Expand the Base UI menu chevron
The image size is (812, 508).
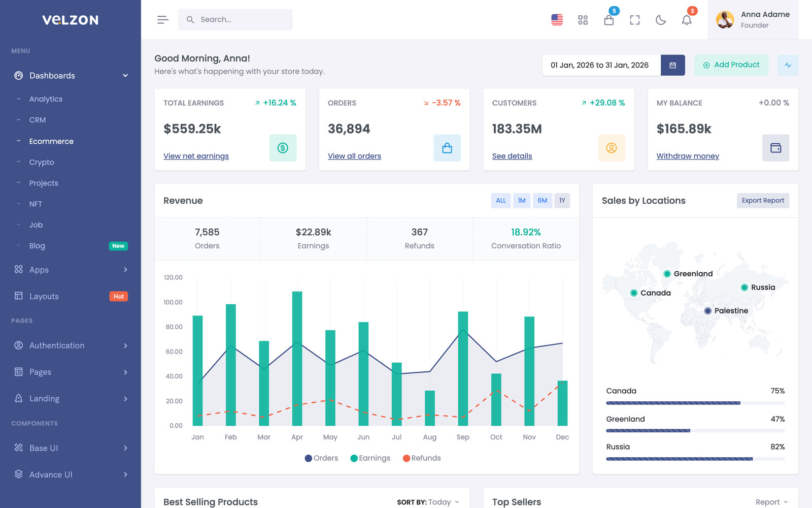[x=125, y=448]
